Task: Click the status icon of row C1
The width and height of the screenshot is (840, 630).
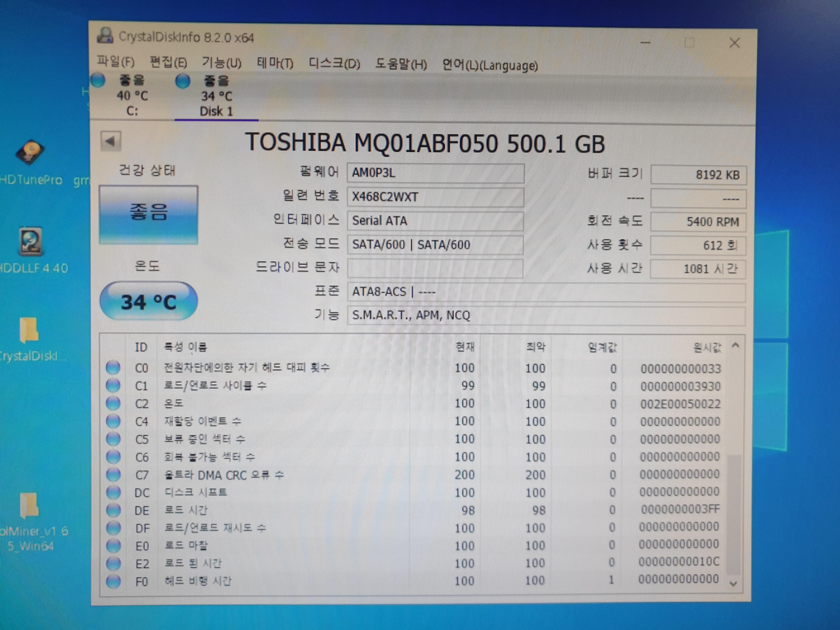Action: point(113,385)
